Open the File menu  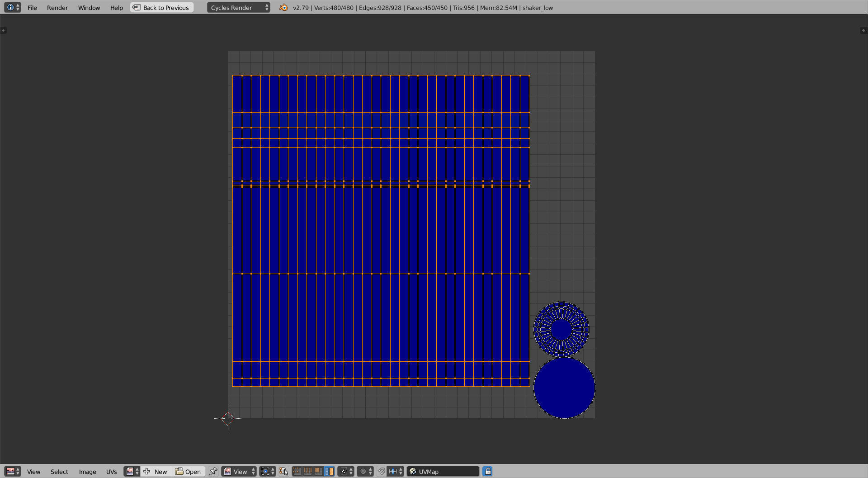(x=32, y=8)
